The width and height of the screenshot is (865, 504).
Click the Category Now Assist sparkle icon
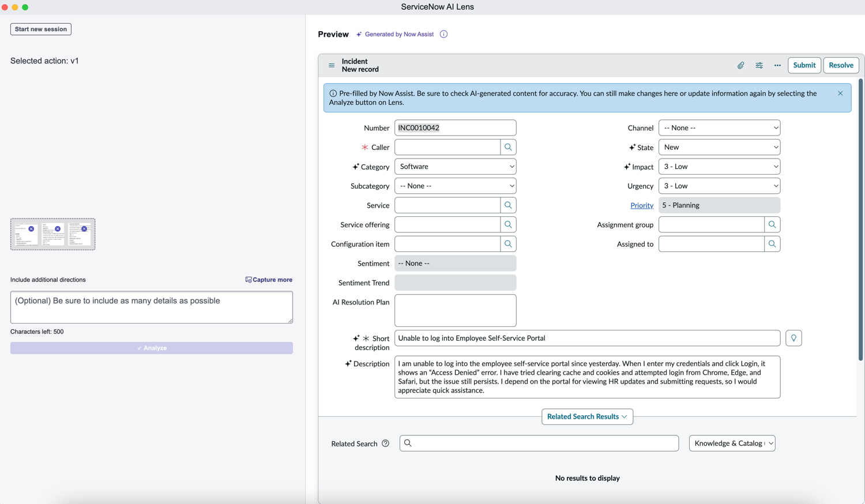356,167
